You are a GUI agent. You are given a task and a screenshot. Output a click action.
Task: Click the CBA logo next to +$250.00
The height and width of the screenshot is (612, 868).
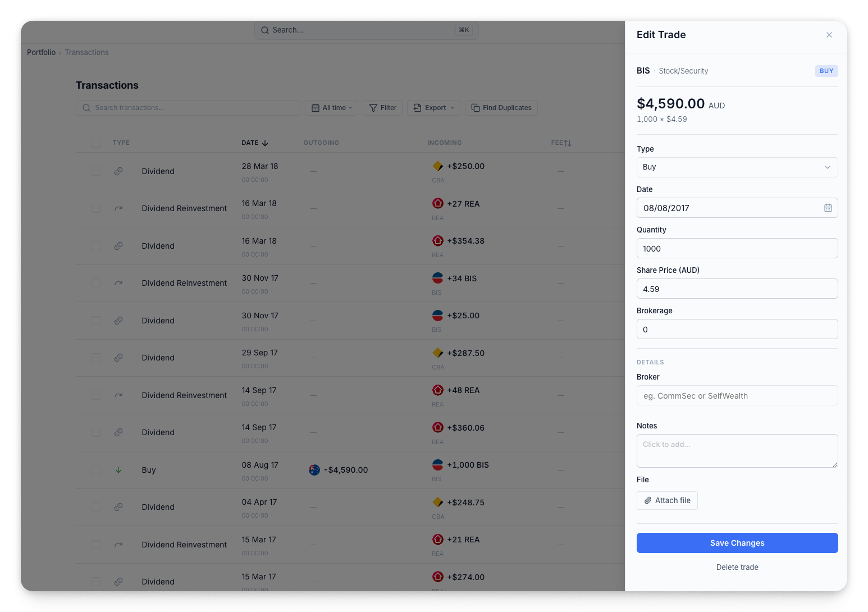tap(438, 166)
